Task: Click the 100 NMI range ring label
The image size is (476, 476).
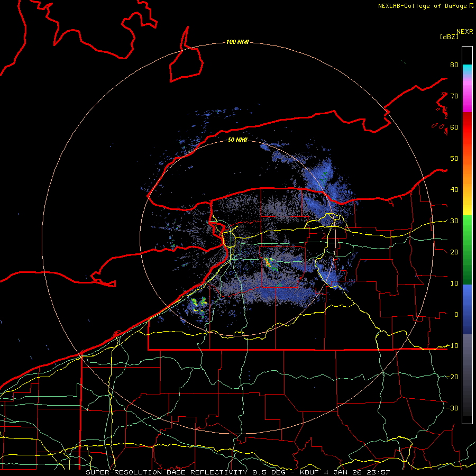Action: (x=237, y=42)
